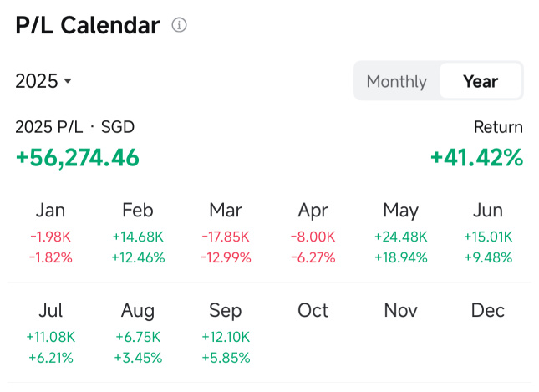Select Aug showing +6.75K
This screenshot has height=392, width=539.
[138, 333]
